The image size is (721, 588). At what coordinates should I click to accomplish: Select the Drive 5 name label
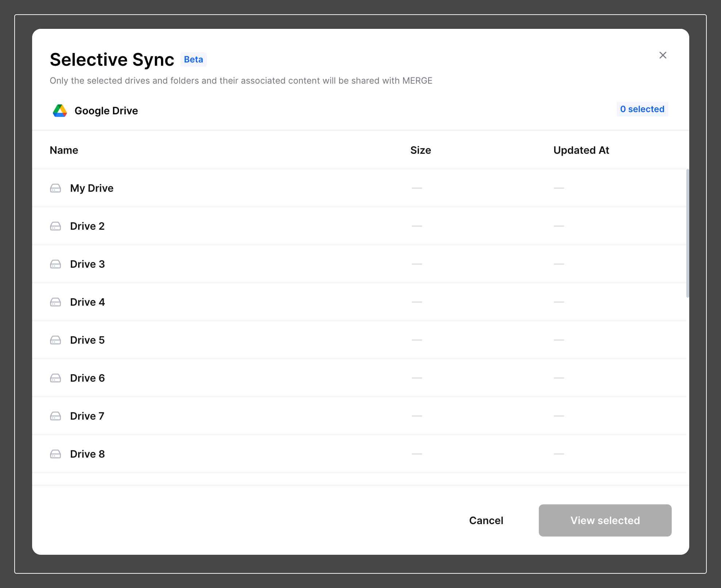[x=88, y=340]
